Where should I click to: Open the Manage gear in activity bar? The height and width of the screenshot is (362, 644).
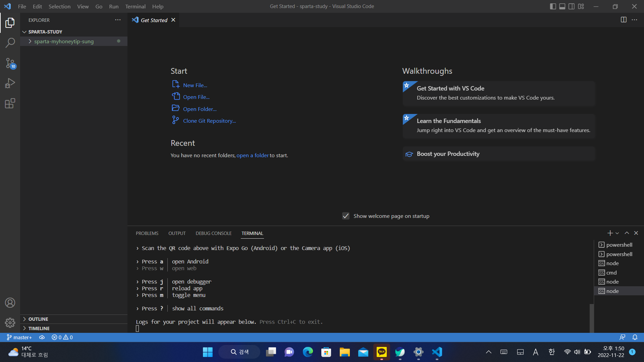[10, 323]
